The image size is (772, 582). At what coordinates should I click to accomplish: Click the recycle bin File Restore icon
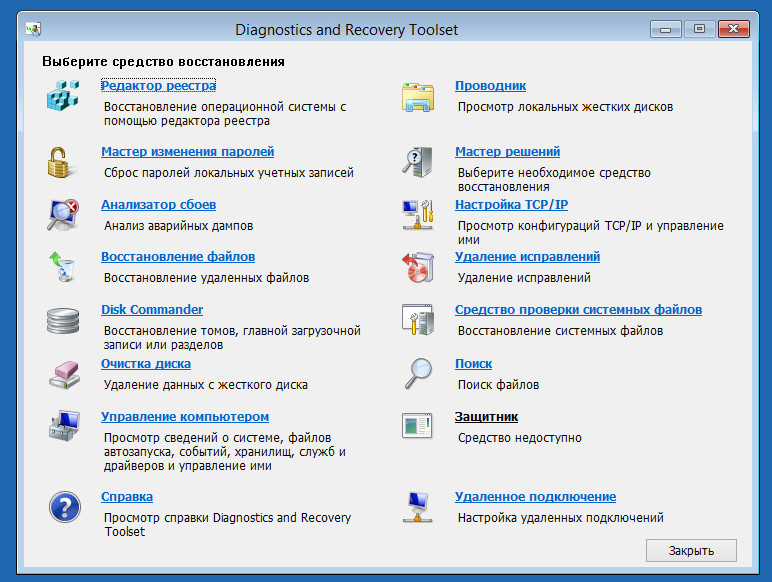(x=62, y=266)
